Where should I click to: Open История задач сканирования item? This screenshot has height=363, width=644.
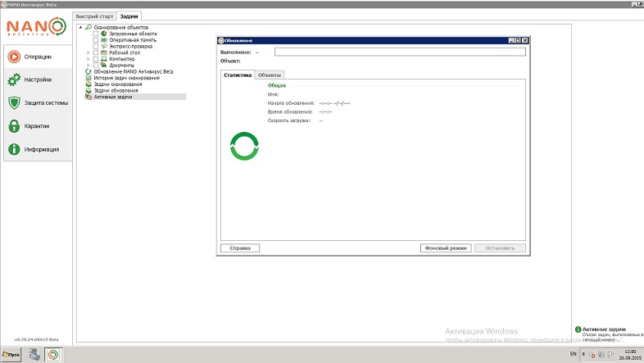pyautogui.click(x=126, y=78)
